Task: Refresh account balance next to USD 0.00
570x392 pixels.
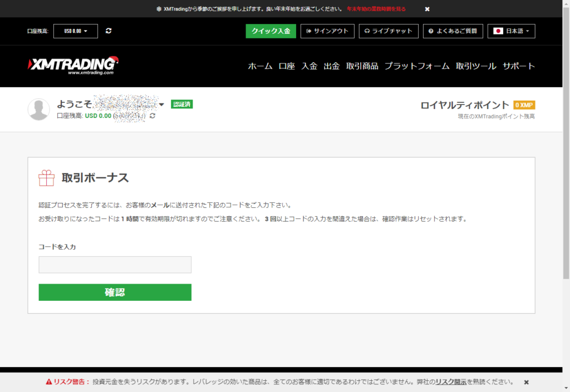Action: [x=153, y=116]
